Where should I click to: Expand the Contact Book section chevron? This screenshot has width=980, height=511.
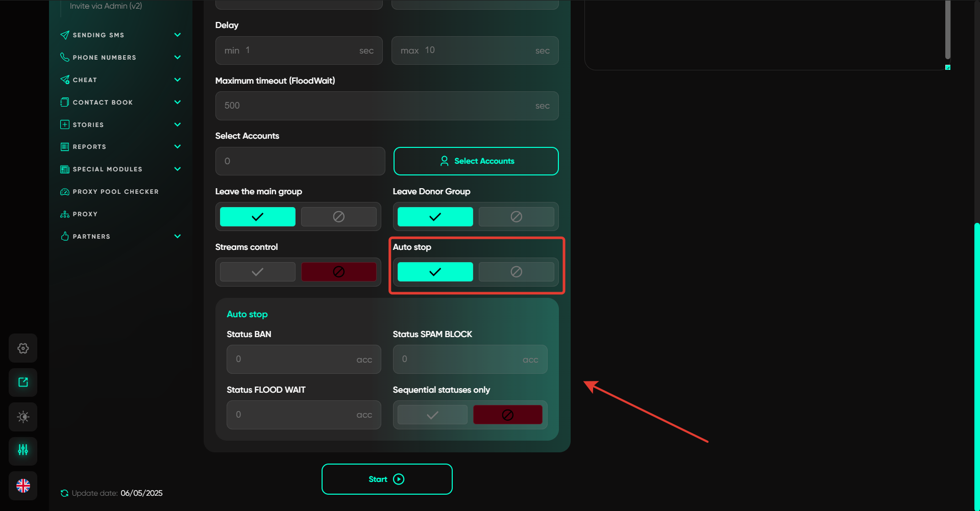pos(177,102)
